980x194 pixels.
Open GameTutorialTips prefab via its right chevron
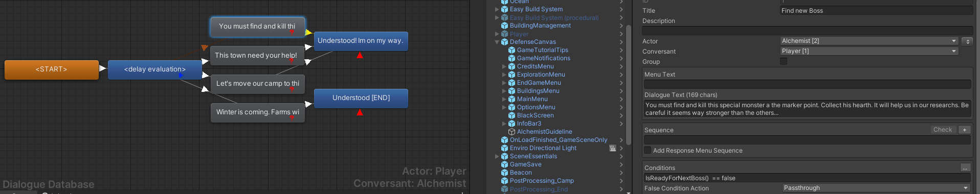click(x=621, y=50)
